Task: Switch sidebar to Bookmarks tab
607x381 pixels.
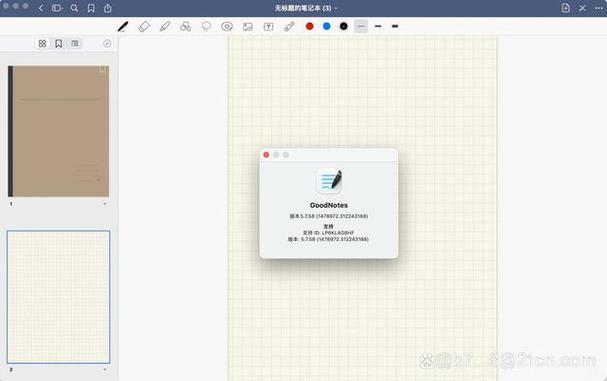Action: pos(58,44)
